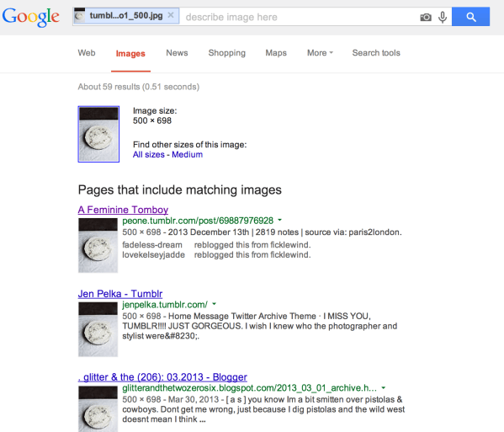
Task: Select the Images tab
Action: [130, 53]
